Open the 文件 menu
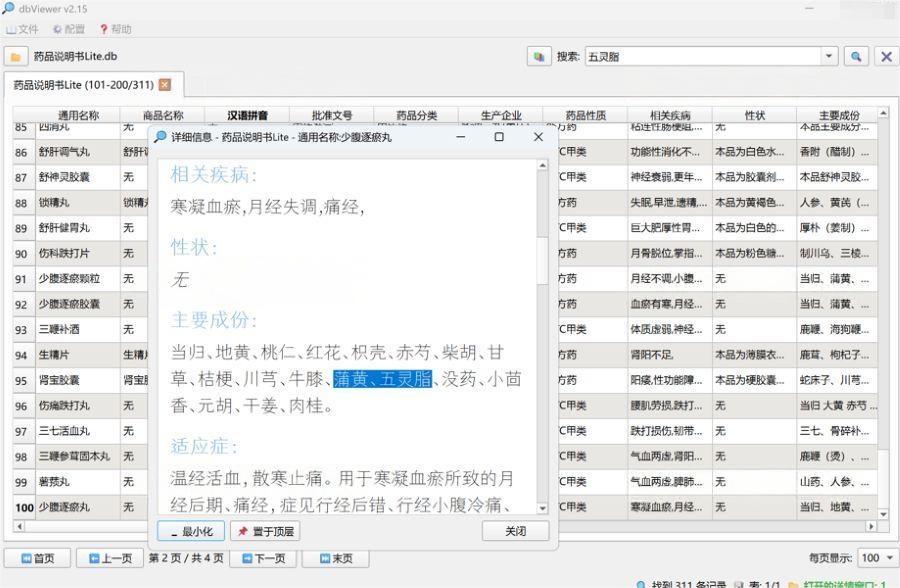Screen dimensions: 900x588 [24, 29]
